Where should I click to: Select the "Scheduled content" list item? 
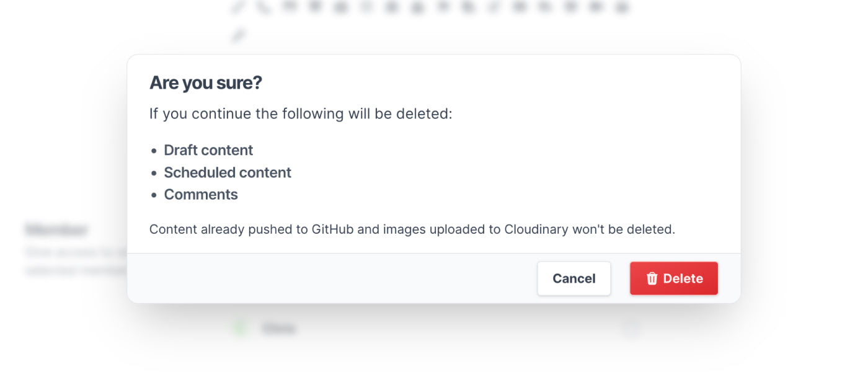click(227, 172)
